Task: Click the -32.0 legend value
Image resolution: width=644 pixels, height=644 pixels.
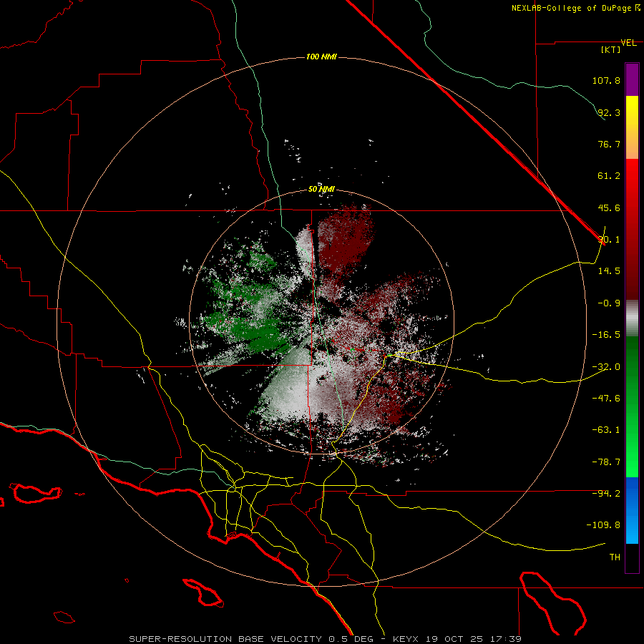Action: click(x=606, y=367)
